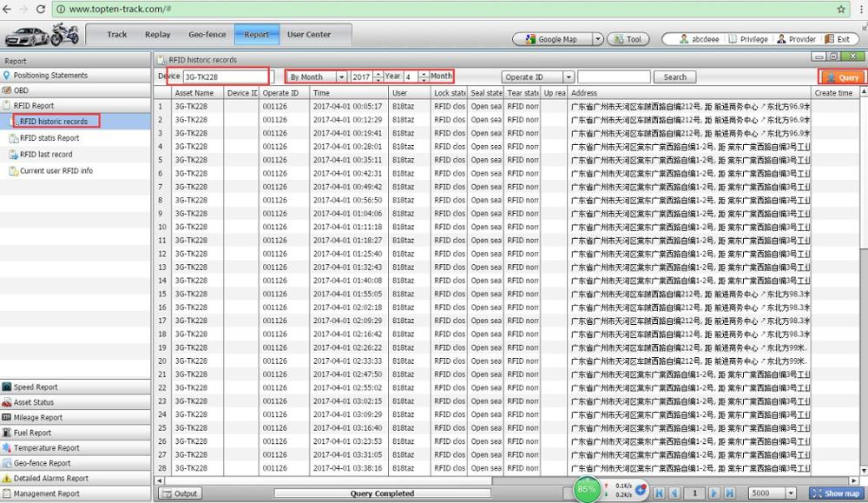The height and width of the screenshot is (503, 868).
Task: Run the orange Query button
Action: tap(841, 77)
